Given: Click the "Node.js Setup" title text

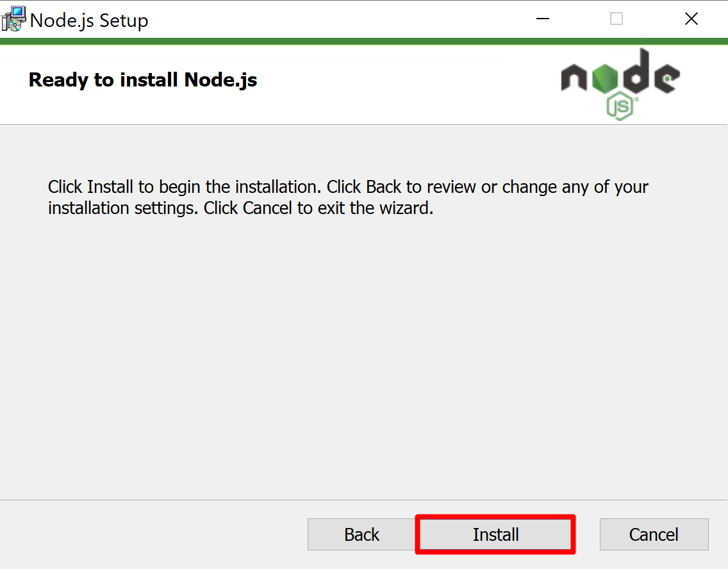Looking at the screenshot, I should point(89,21).
